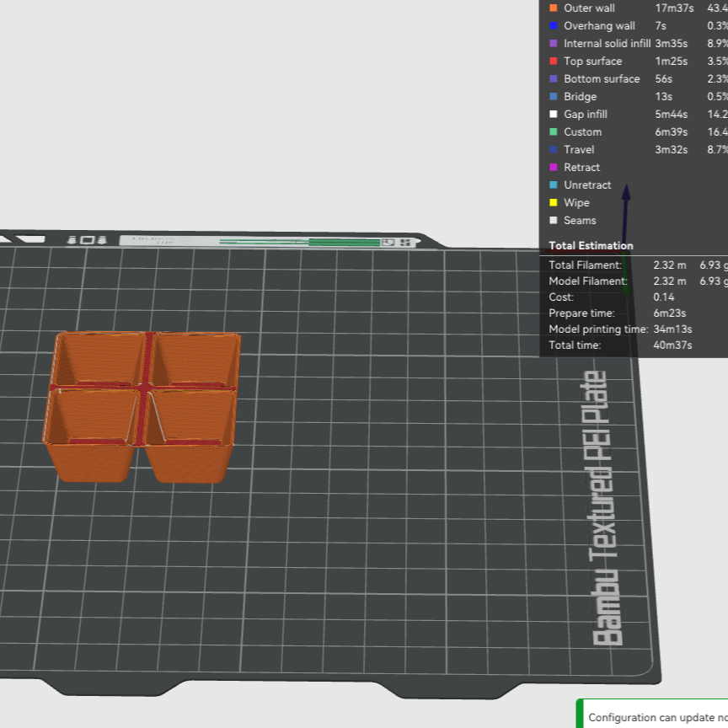Click the Gap infill time 5m44s
The image size is (728, 728).
[672, 114]
